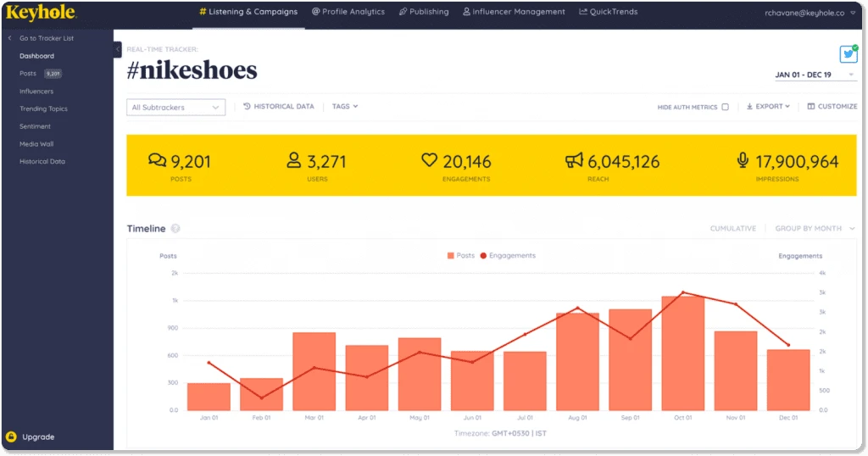
Task: Enable Cumulative timeline view
Action: coord(733,229)
